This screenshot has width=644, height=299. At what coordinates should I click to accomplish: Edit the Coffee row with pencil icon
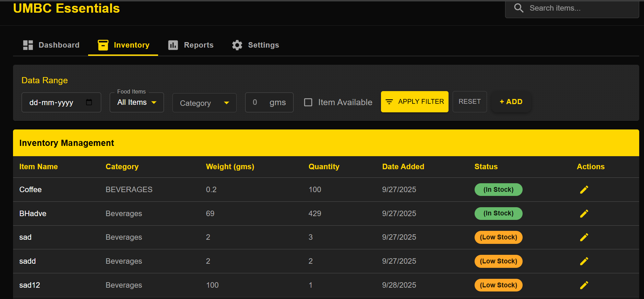point(584,190)
